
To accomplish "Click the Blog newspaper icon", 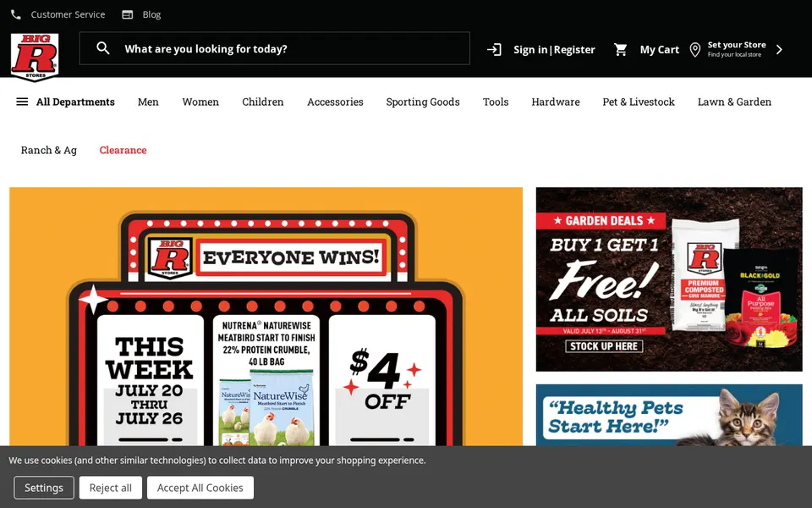I will pos(128,14).
